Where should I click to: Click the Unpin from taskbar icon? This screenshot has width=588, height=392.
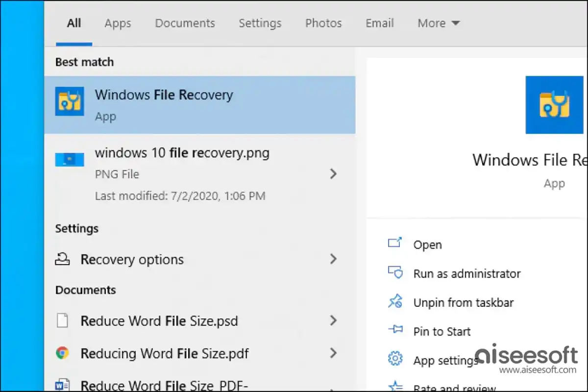394,302
